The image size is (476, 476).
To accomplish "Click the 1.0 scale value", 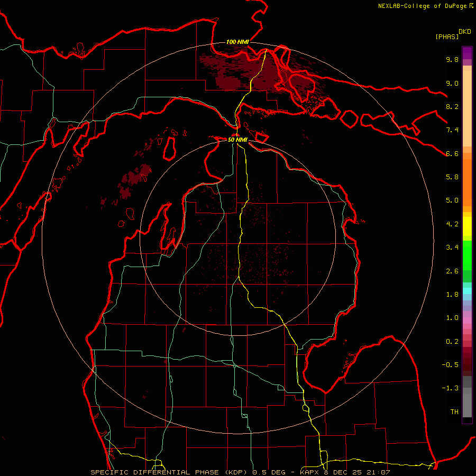I will point(452,318).
